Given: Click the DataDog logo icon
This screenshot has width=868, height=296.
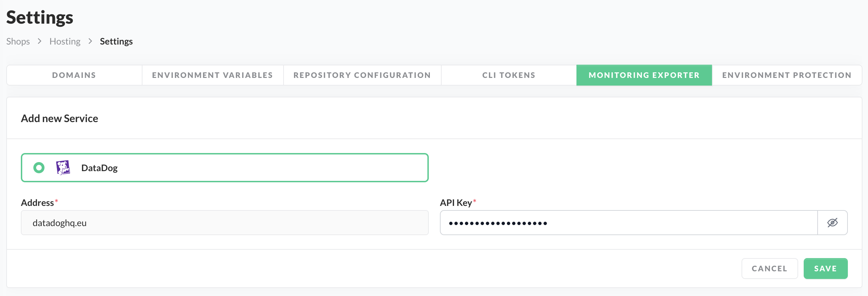Looking at the screenshot, I should [63, 168].
